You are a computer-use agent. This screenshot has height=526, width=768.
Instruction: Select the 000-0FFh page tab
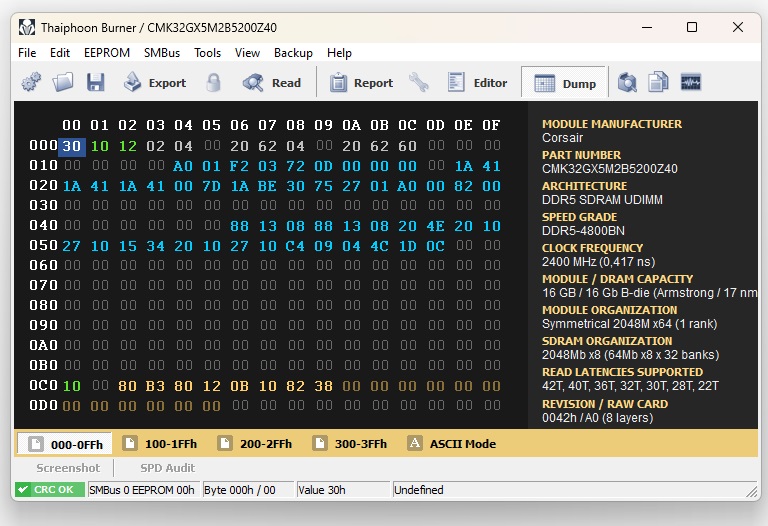coord(65,444)
